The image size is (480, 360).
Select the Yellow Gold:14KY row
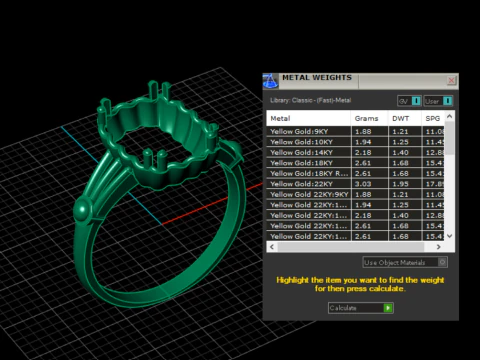point(355,152)
